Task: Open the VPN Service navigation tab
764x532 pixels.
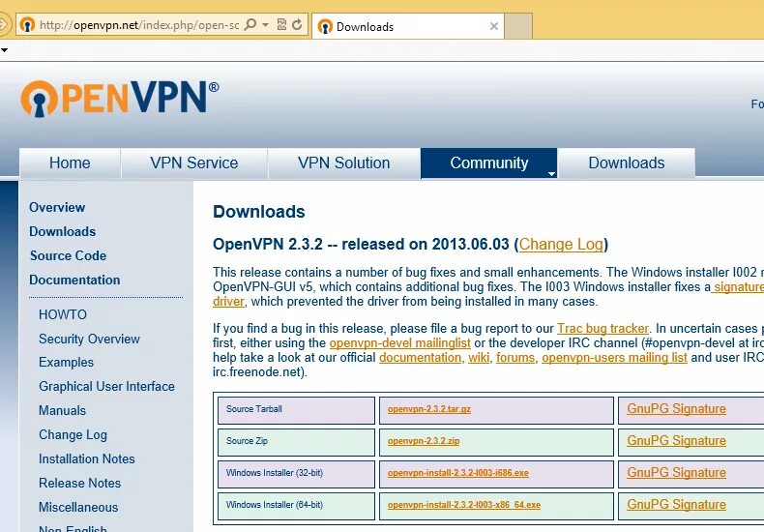Action: pyautogui.click(x=194, y=163)
